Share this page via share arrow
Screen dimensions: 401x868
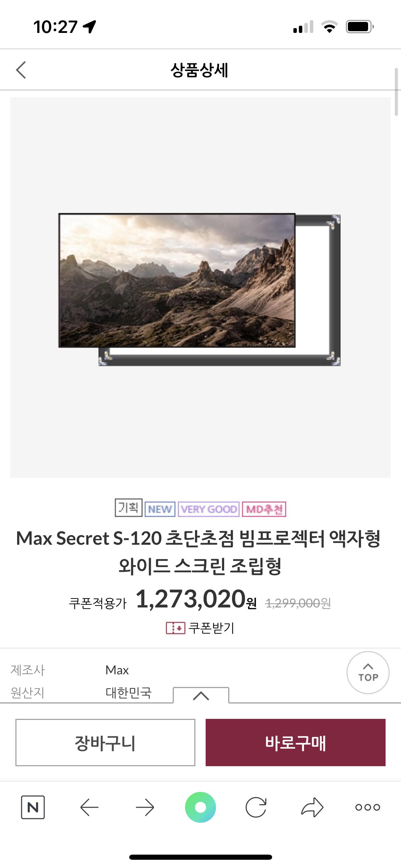click(312, 807)
